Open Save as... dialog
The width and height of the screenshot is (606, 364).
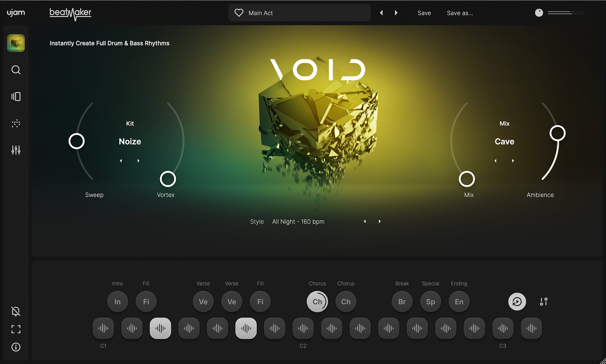pyautogui.click(x=460, y=13)
